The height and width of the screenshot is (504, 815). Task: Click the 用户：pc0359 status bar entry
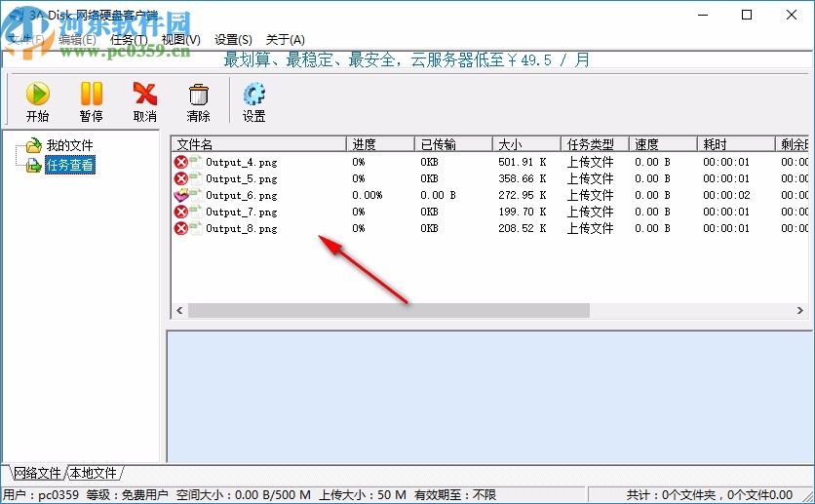click(x=41, y=494)
